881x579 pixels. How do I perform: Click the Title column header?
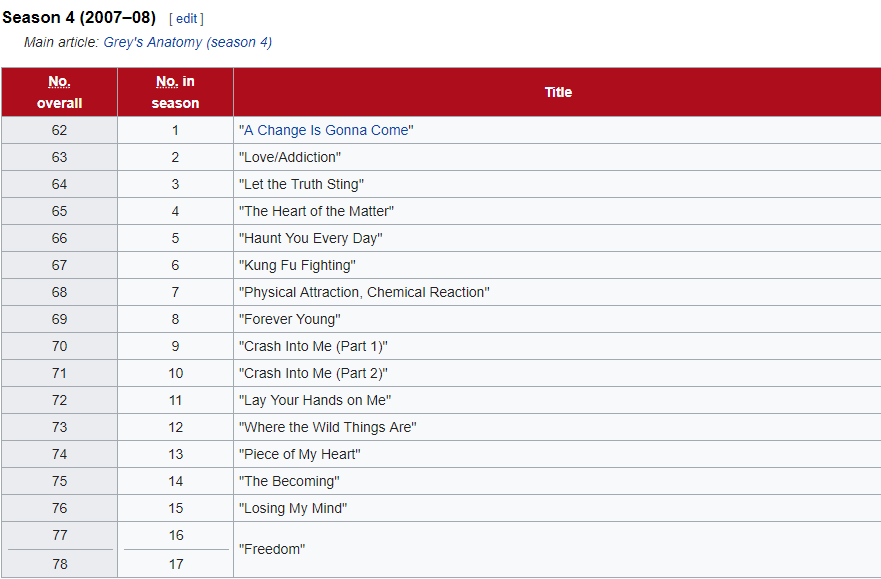tap(558, 92)
